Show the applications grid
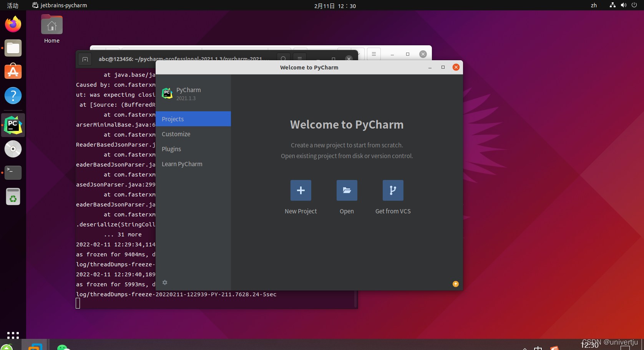The image size is (644, 350). coord(13,335)
